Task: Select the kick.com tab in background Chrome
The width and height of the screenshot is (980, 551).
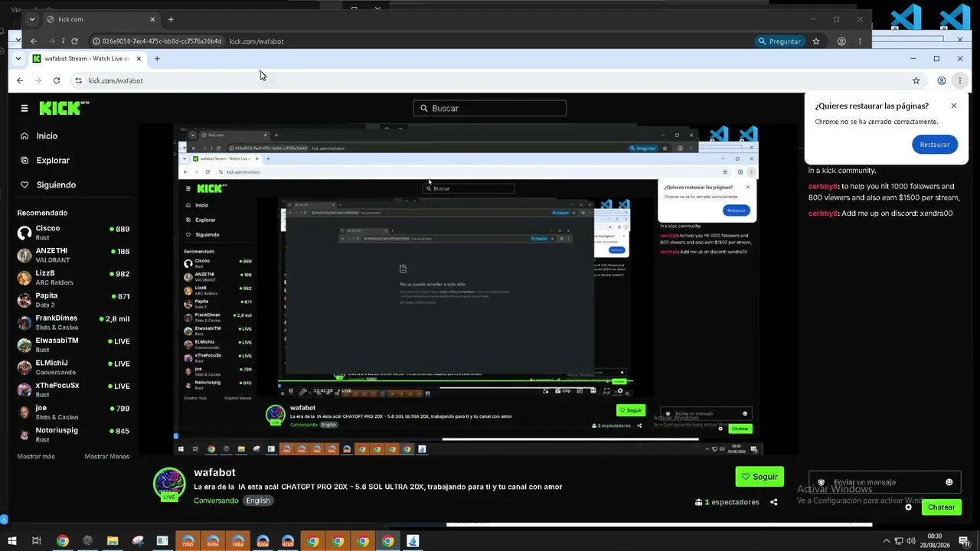Action: click(x=100, y=19)
